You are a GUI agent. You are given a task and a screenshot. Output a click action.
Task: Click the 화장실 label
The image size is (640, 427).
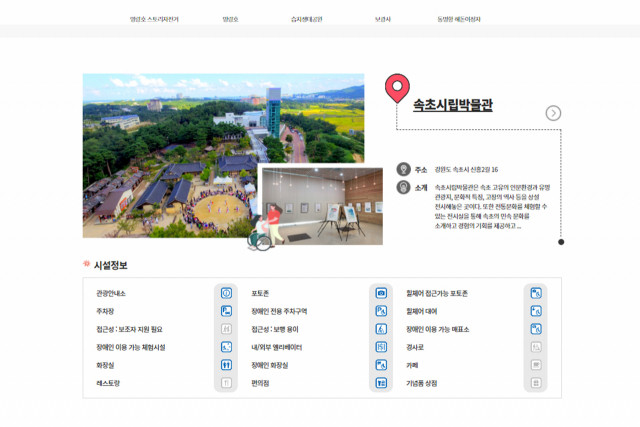pyautogui.click(x=105, y=365)
